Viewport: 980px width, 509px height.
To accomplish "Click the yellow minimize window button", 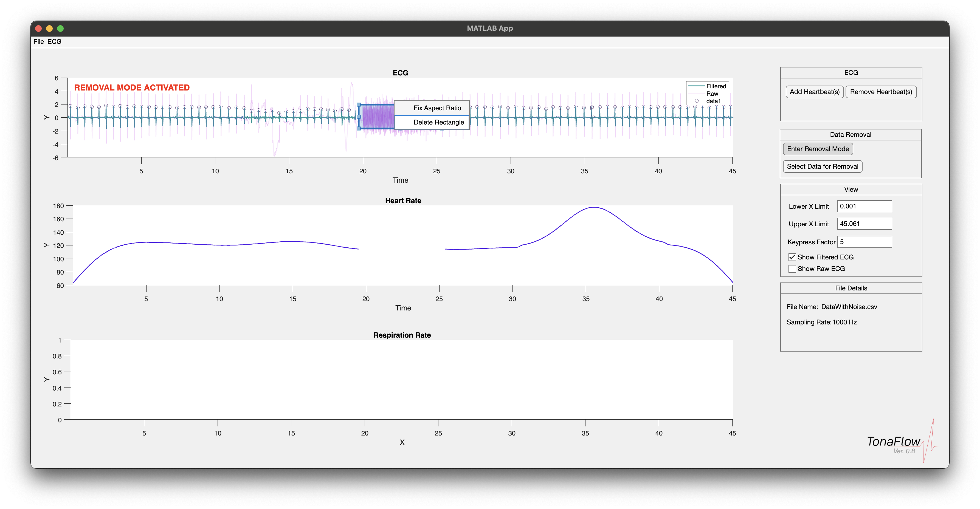I will (x=49, y=29).
